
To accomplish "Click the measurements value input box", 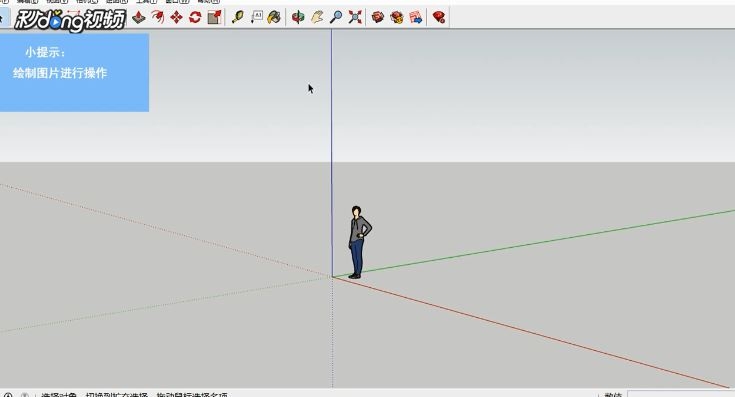I will pos(681,394).
